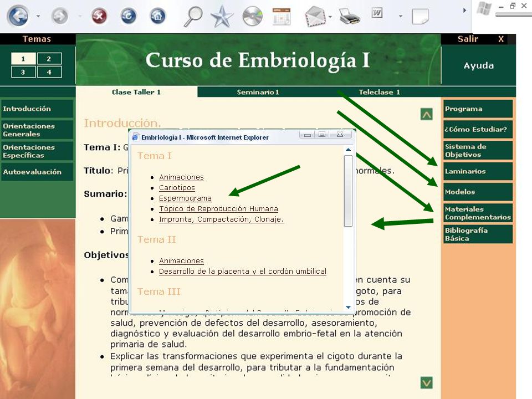
Task: Open Sistema de Objetivos
Action: point(478,150)
